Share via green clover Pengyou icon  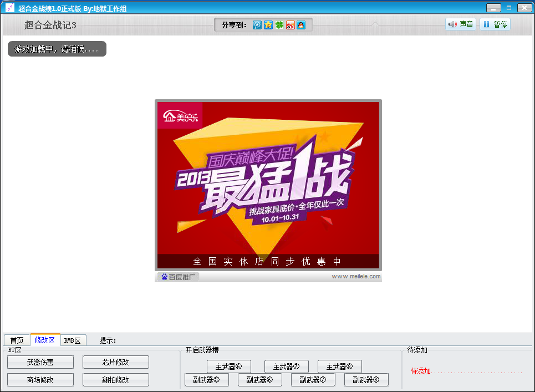click(x=279, y=25)
